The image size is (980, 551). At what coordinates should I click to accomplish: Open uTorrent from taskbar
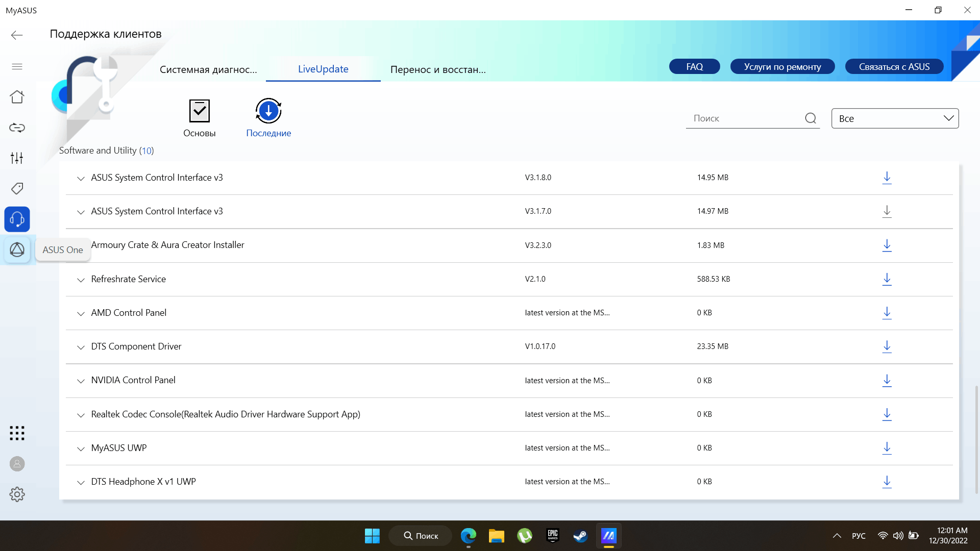pos(525,536)
